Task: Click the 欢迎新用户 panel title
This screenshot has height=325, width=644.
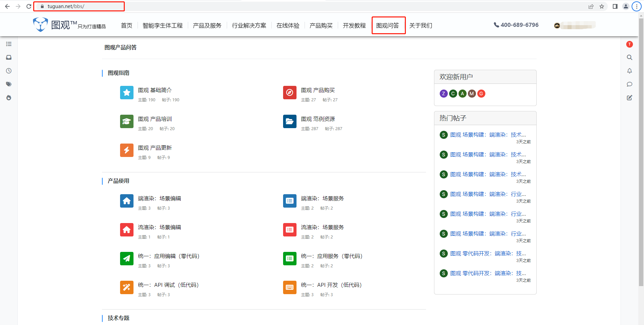Action: click(x=456, y=77)
